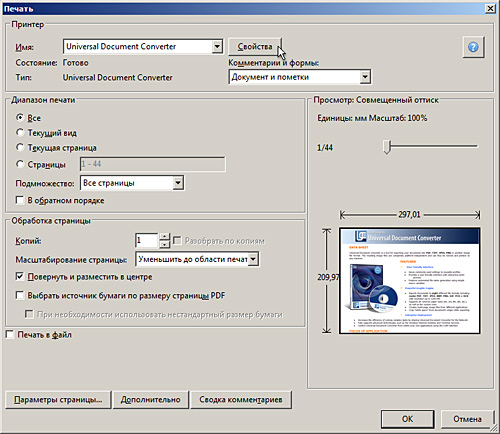
Task: Enable В обратном порядке checkbox
Action: [20, 200]
